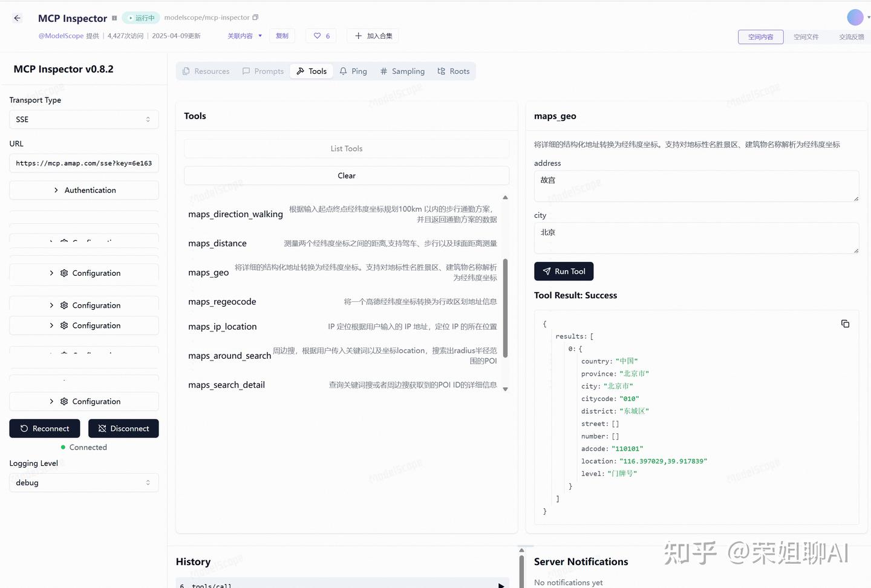871x588 pixels.
Task: Expand the Authentication section
Action: point(83,190)
